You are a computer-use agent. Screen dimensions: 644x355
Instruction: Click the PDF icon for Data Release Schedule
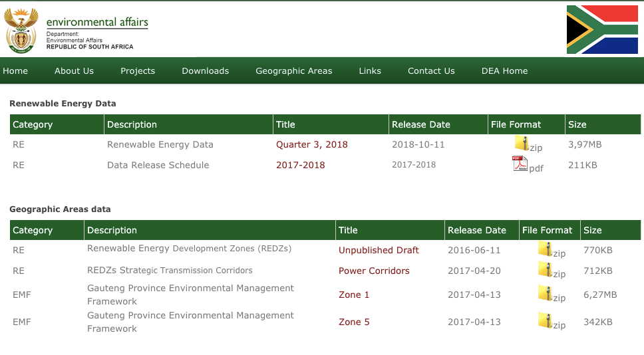[x=520, y=164]
